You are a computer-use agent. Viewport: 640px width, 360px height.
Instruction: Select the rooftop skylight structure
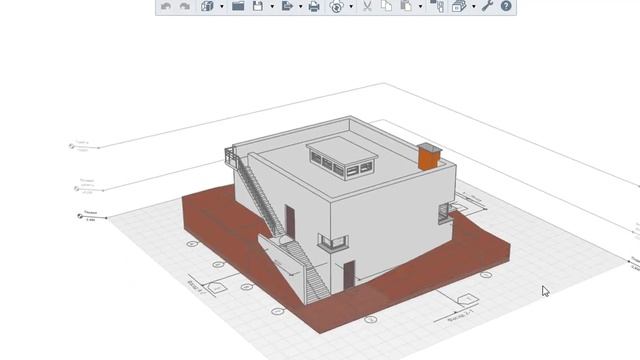[x=342, y=158]
